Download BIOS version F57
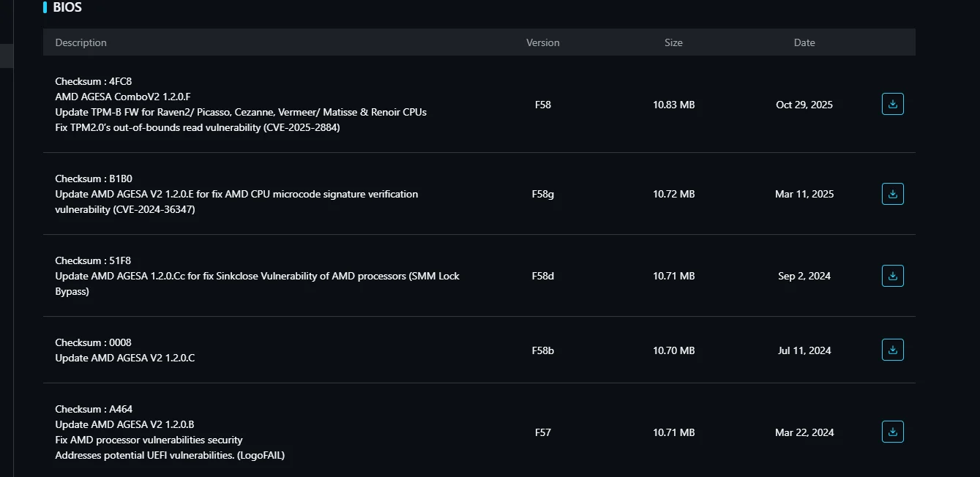The width and height of the screenshot is (980, 477). tap(892, 432)
